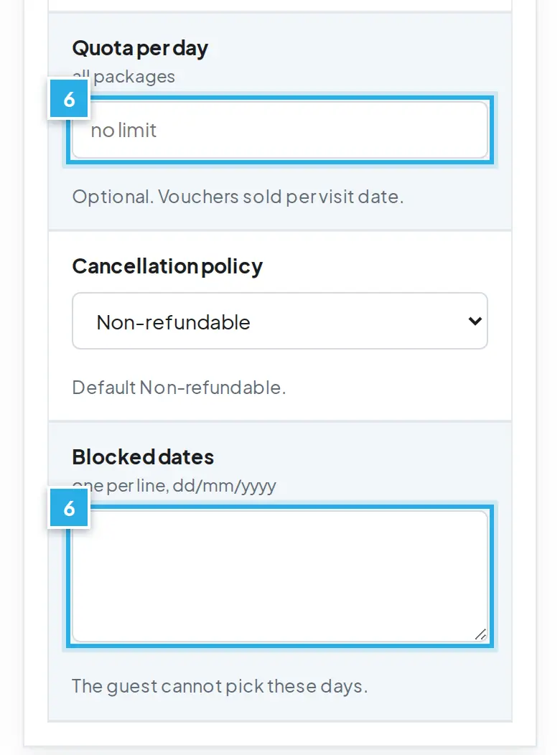Viewport: 560px width, 755px height.
Task: Click the chevron arrow on Non-refundable select
Action: (475, 321)
